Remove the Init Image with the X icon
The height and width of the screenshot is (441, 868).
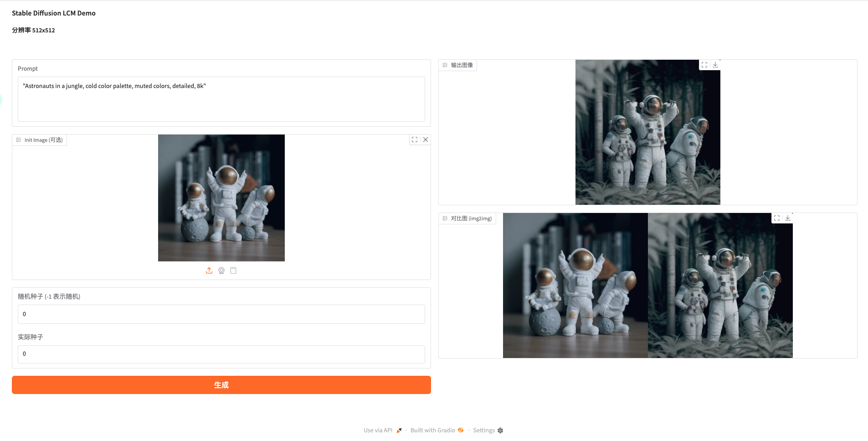pyautogui.click(x=426, y=140)
